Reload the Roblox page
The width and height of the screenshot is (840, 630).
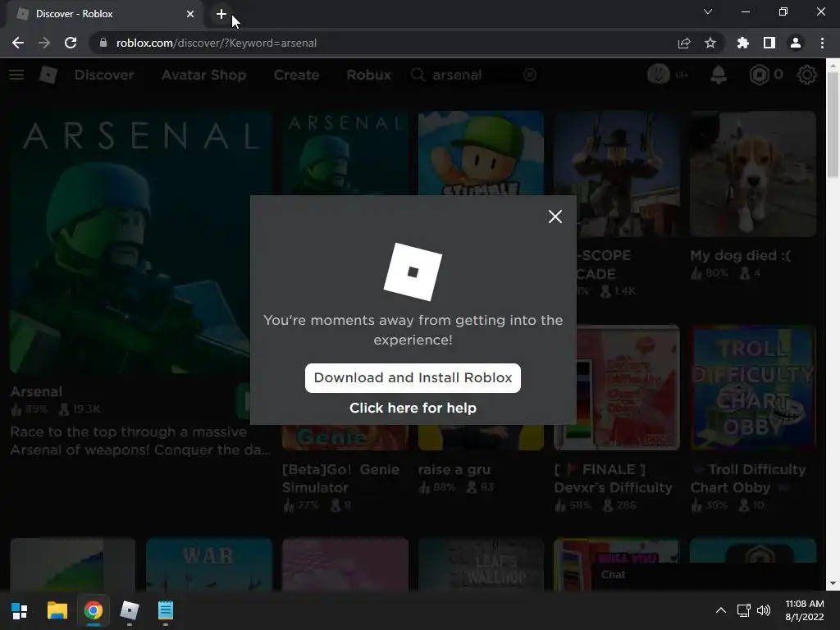pos(71,43)
